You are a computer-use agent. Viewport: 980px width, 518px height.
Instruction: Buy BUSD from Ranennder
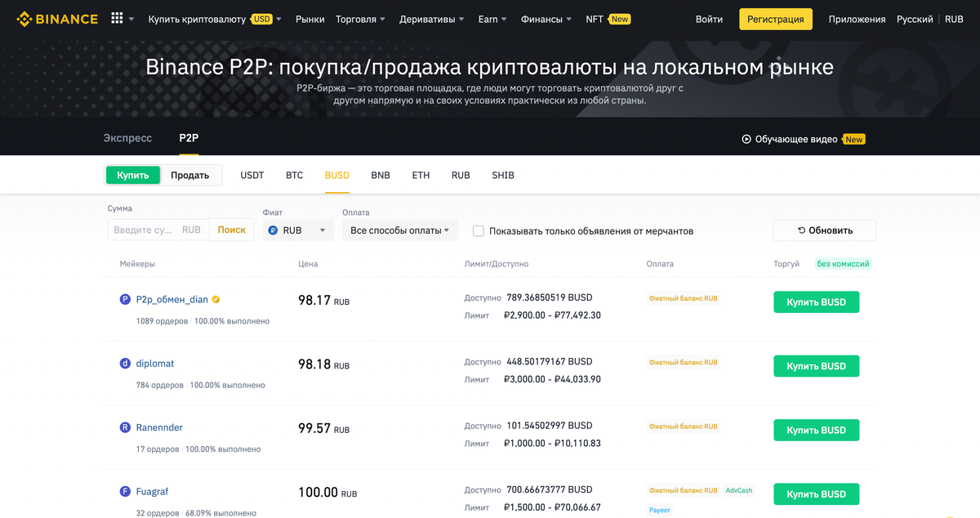816,430
